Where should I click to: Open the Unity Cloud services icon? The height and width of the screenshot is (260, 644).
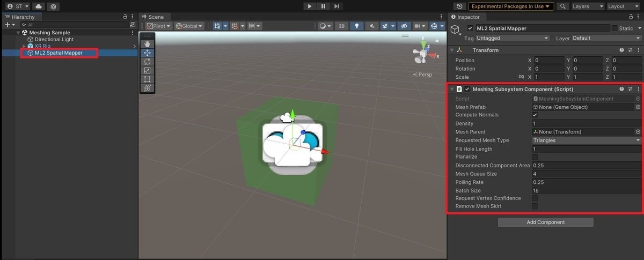(39, 6)
